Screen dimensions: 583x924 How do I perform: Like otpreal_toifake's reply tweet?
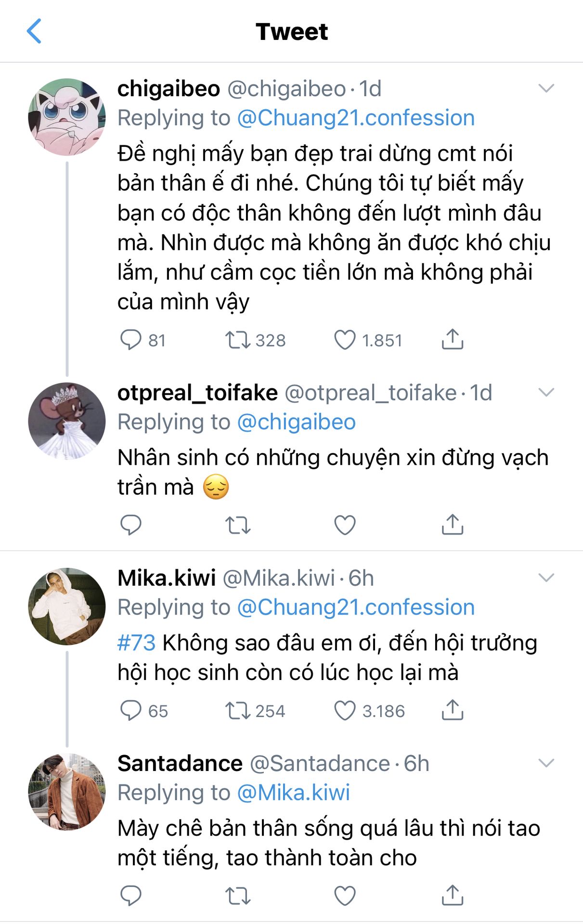345,525
